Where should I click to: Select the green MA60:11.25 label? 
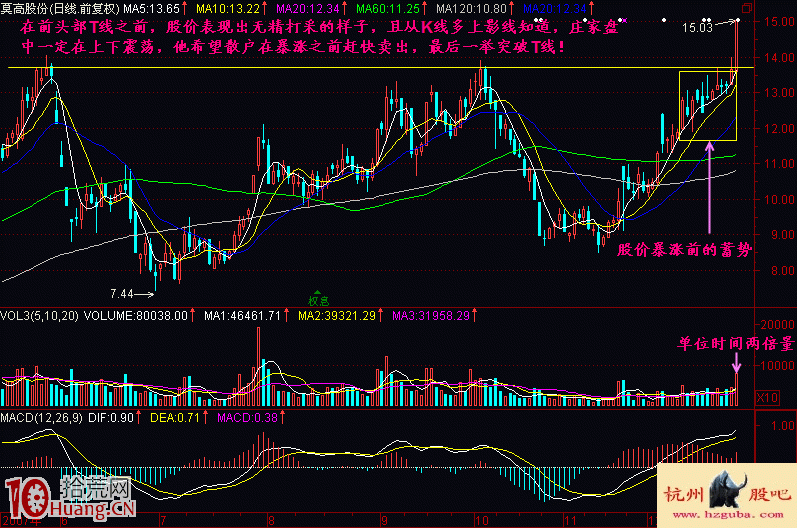pos(388,9)
